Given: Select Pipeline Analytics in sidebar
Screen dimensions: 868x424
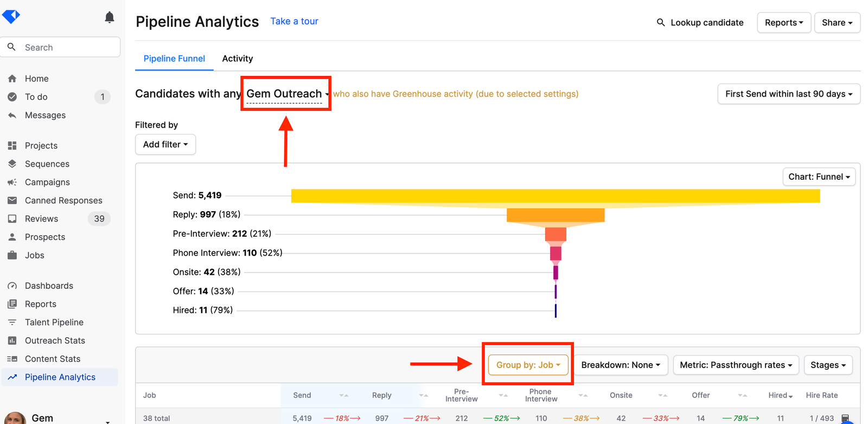Looking at the screenshot, I should click(x=60, y=377).
